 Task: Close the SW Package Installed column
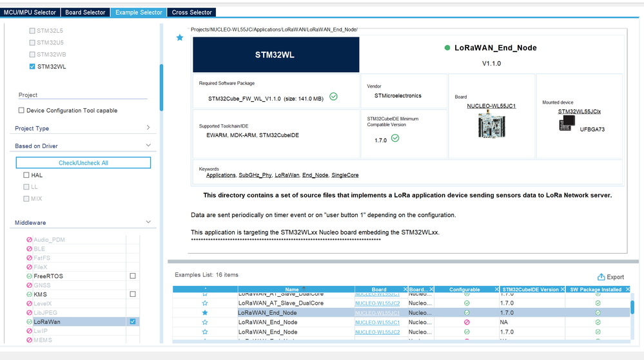tap(628, 289)
